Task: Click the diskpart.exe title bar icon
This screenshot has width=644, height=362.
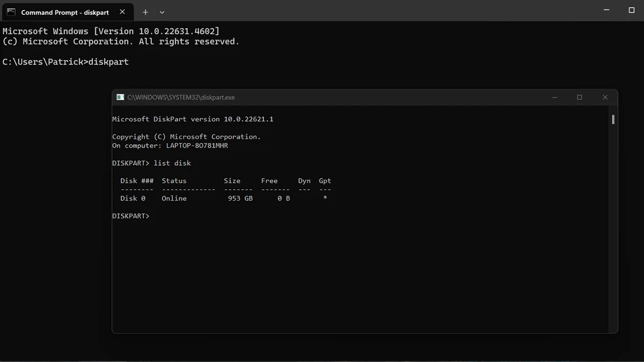Action: 121,97
